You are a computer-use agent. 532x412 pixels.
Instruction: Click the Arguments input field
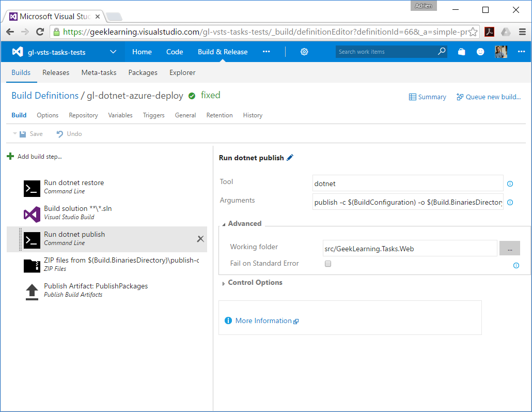click(x=408, y=202)
